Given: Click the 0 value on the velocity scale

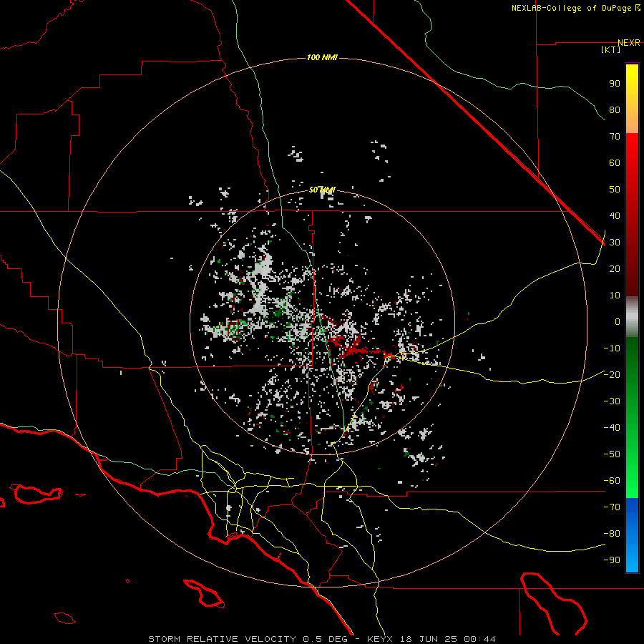Looking at the screenshot, I should pyautogui.click(x=618, y=321).
